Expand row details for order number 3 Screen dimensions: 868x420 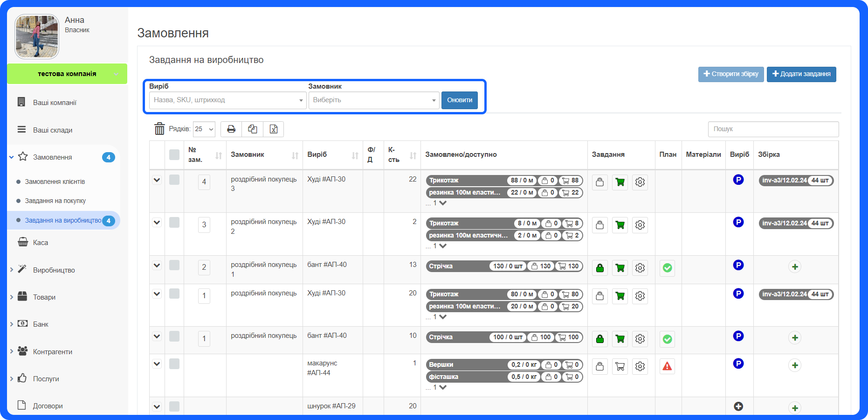157,223
